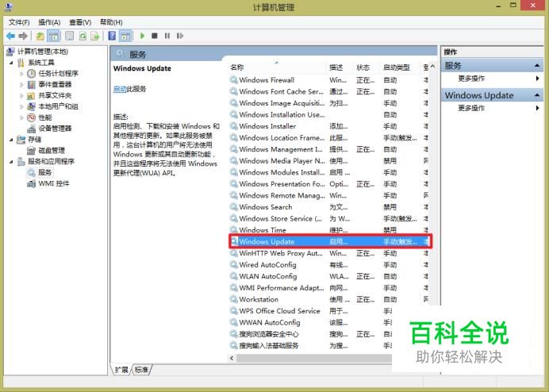Screen dimensions: 549x392
Task: Select the 搜狗浏览器安全中心 service
Action: pyautogui.click(x=310, y=334)
